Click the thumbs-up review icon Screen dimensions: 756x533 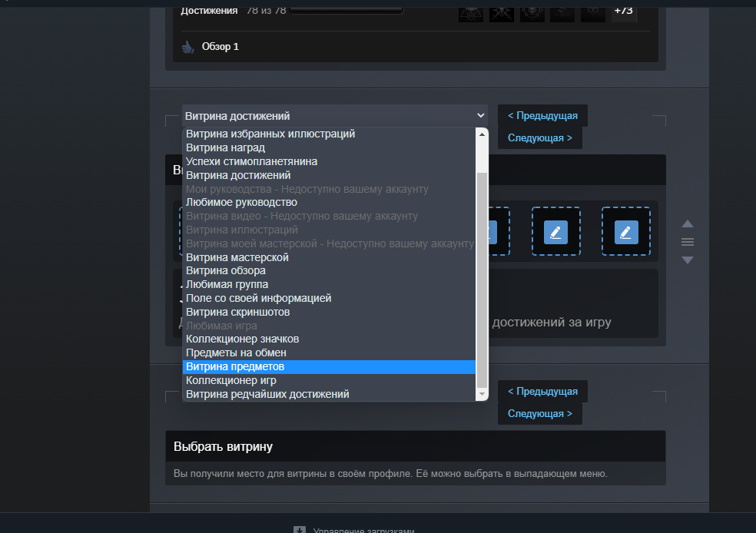(x=187, y=47)
